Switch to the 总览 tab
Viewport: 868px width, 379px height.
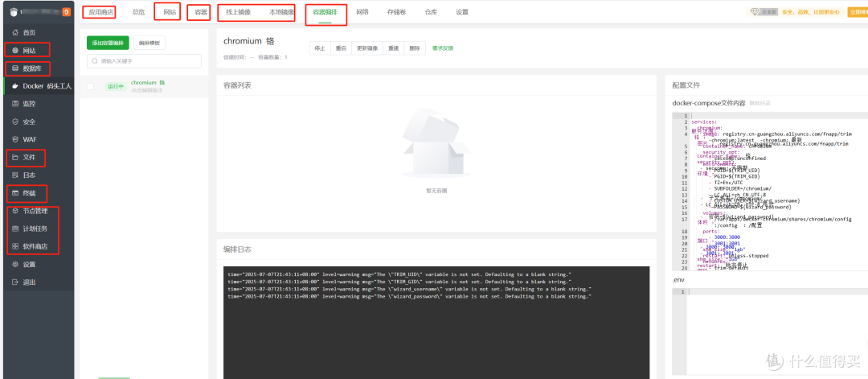coord(138,11)
